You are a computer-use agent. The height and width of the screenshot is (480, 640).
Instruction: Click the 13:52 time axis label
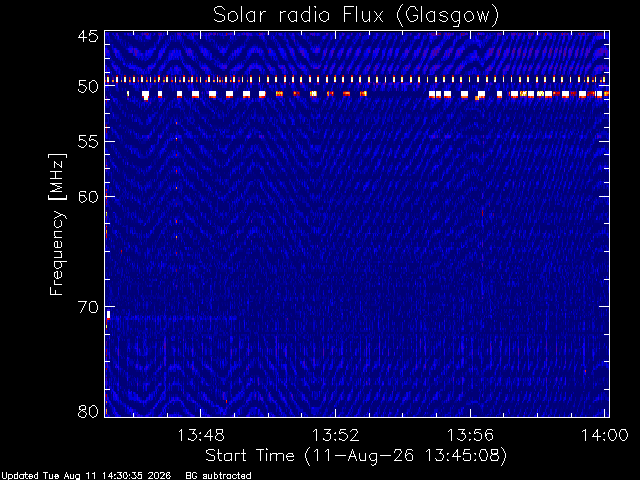pyautogui.click(x=336, y=435)
